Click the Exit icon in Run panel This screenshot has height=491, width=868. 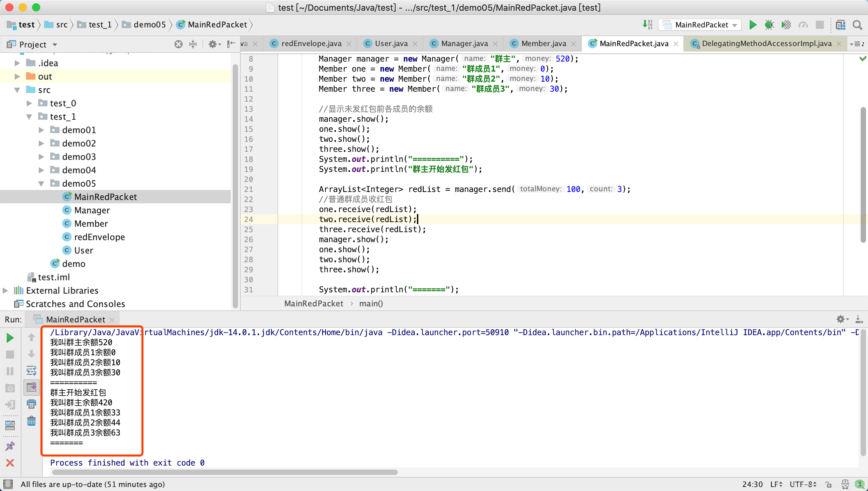[x=10, y=404]
